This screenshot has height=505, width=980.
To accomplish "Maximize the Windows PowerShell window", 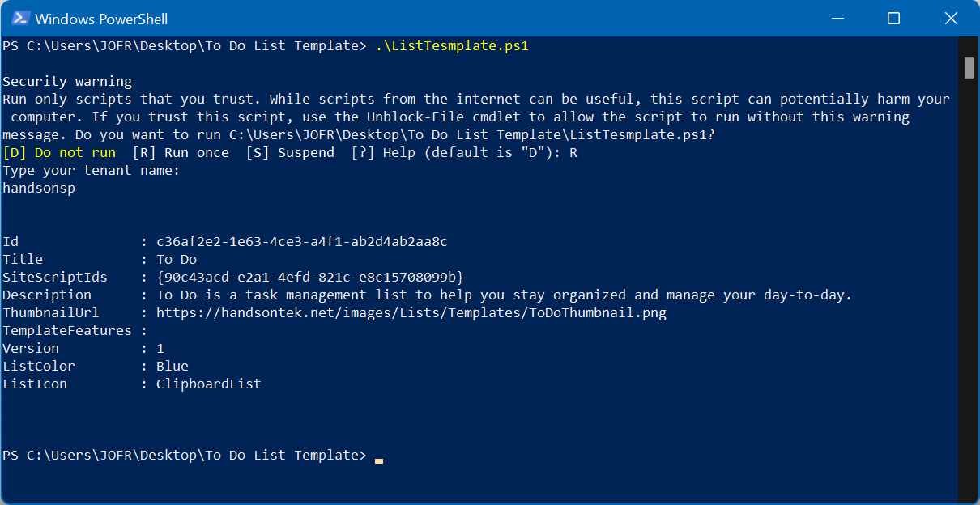I will [893, 18].
